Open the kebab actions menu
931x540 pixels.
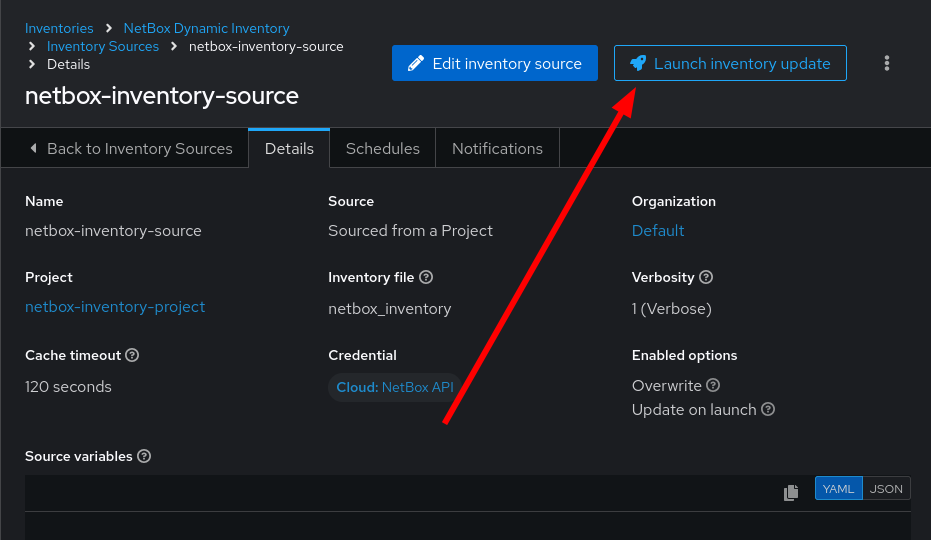(x=886, y=64)
